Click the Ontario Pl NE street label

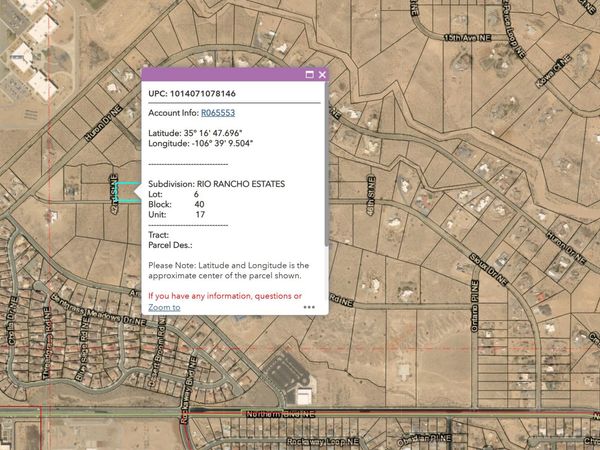tap(475, 306)
